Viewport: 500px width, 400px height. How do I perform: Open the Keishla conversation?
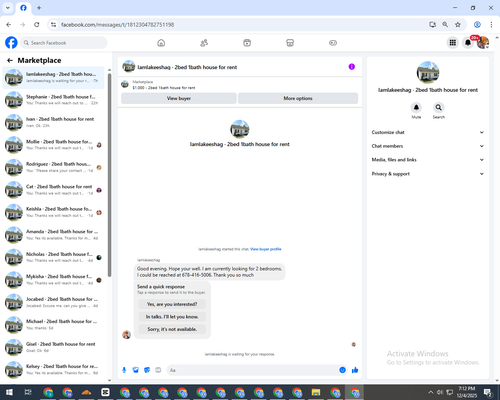pyautogui.click(x=53, y=212)
